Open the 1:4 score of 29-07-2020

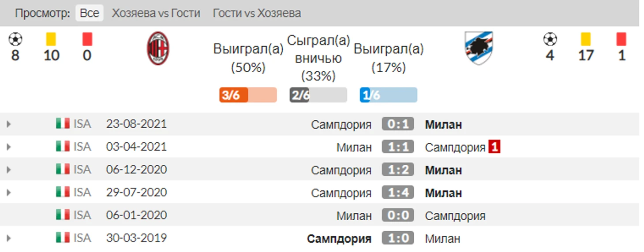[x=398, y=193]
